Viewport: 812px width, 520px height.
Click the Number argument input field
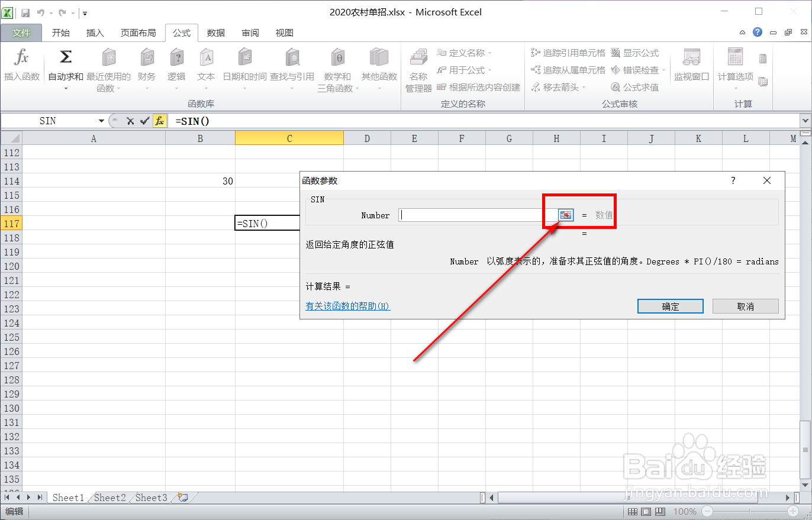pyautogui.click(x=479, y=215)
